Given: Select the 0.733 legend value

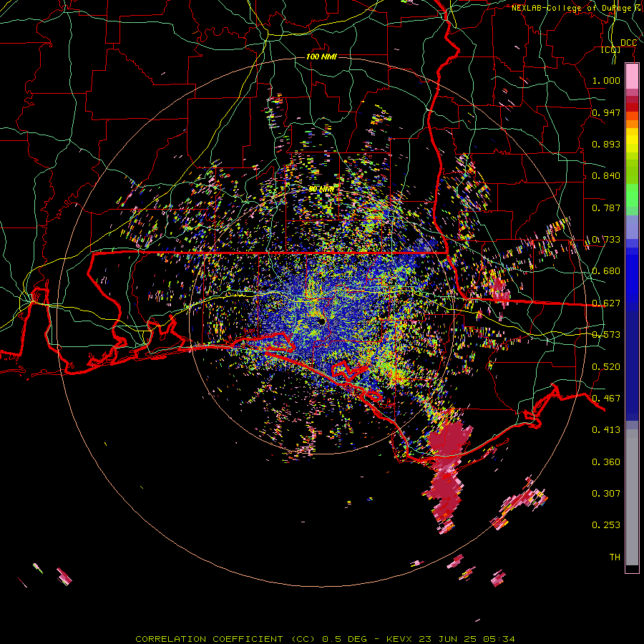Looking at the screenshot, I should click(606, 240).
